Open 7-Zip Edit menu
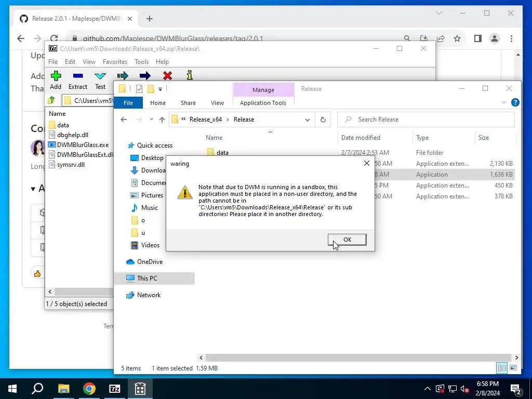 point(70,62)
